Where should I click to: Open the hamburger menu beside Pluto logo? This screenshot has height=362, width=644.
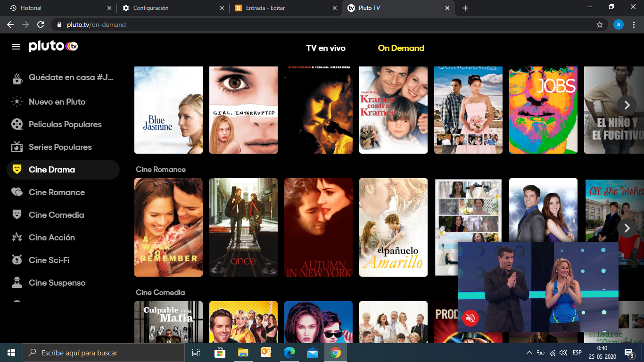click(16, 47)
